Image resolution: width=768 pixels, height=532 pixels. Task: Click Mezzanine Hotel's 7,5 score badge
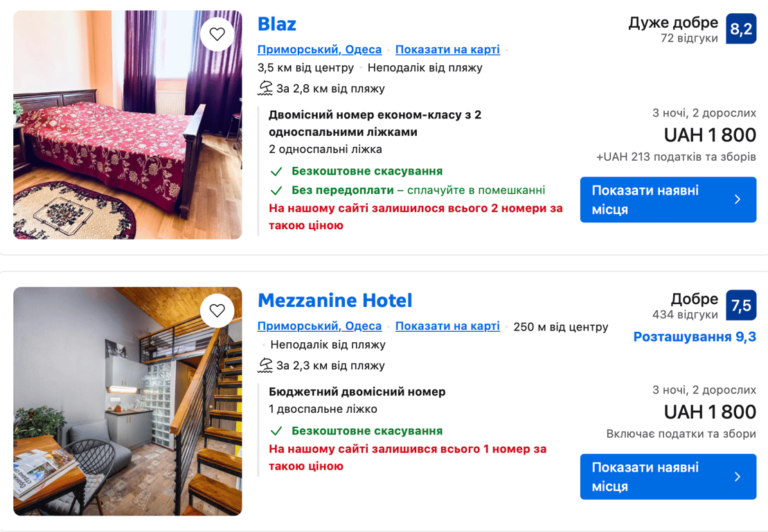pos(740,305)
